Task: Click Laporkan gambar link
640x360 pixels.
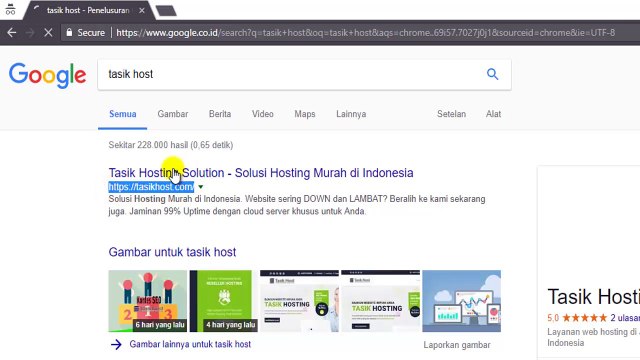Action: pos(457,345)
